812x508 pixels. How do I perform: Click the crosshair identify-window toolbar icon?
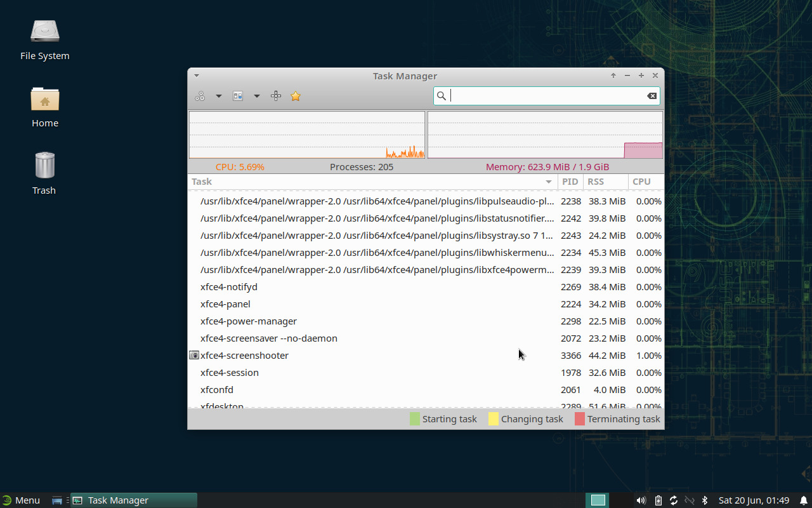[x=276, y=96]
